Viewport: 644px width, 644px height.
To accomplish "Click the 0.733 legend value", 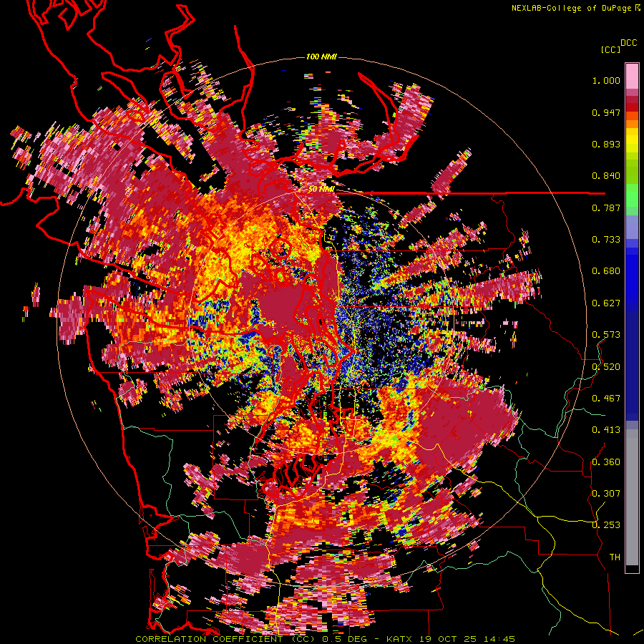I will [x=606, y=240].
